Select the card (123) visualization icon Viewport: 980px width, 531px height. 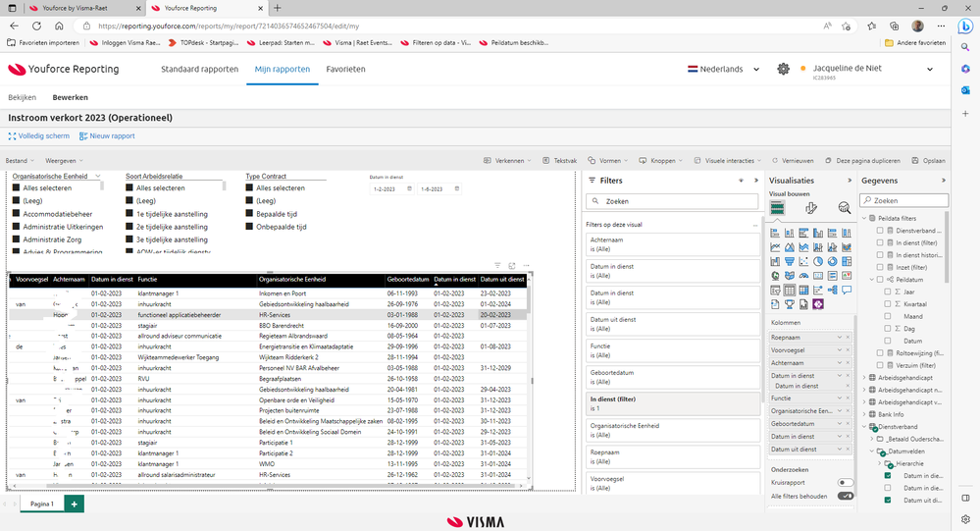(818, 276)
